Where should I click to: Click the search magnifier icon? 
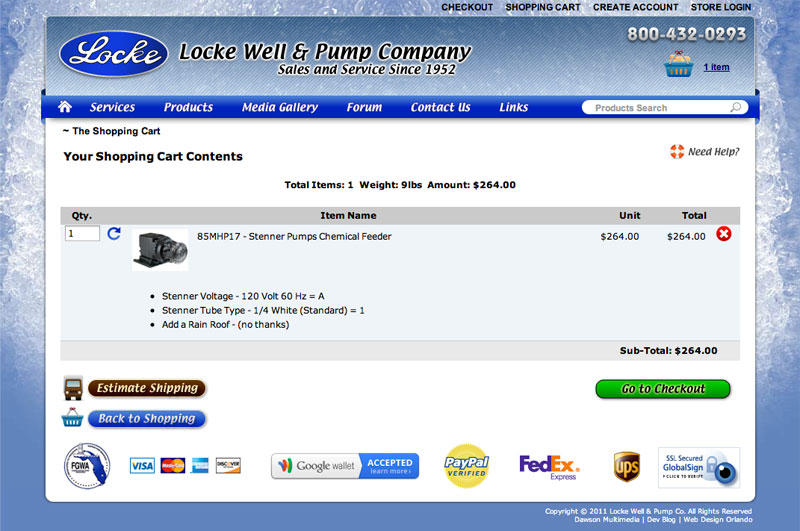pos(735,107)
